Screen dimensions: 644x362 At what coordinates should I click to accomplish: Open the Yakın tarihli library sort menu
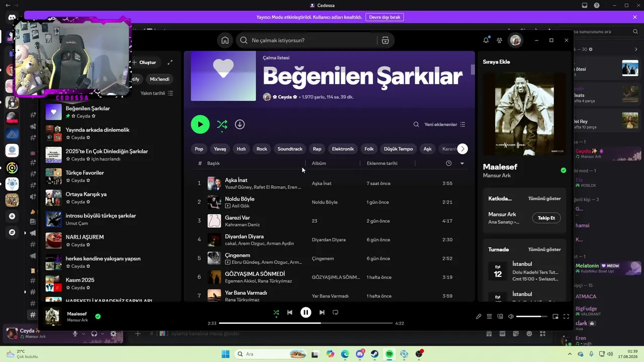pyautogui.click(x=156, y=93)
